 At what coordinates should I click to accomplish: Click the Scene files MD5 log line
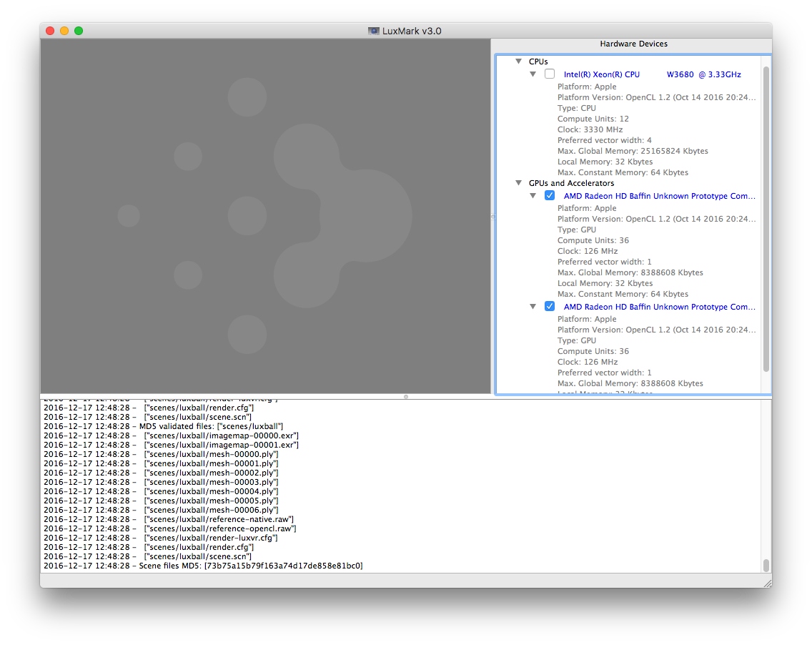pos(203,566)
